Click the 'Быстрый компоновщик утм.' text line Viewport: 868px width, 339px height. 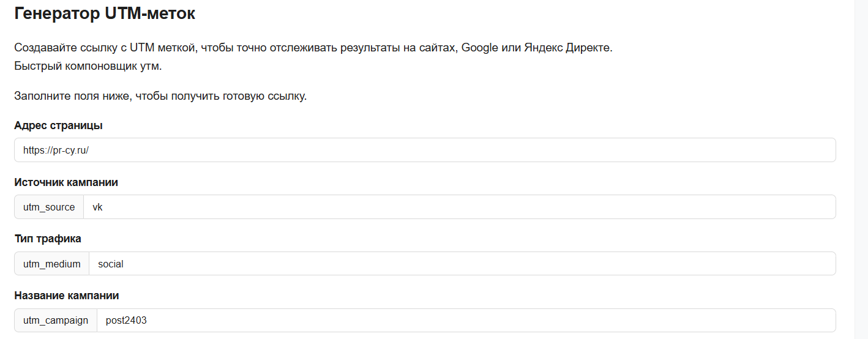[88, 66]
